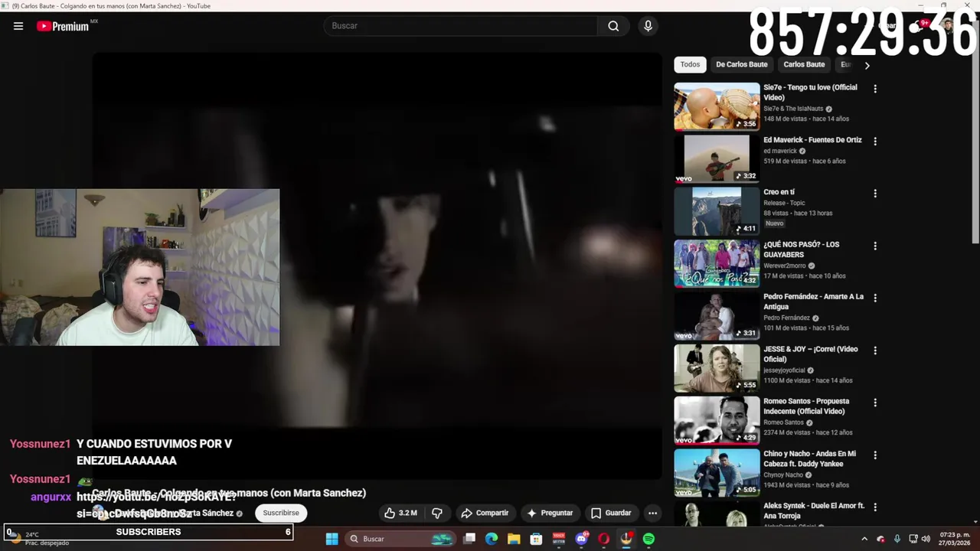Open more actions ellipsis below video
Viewport: 980px width, 551px height.
click(x=652, y=513)
